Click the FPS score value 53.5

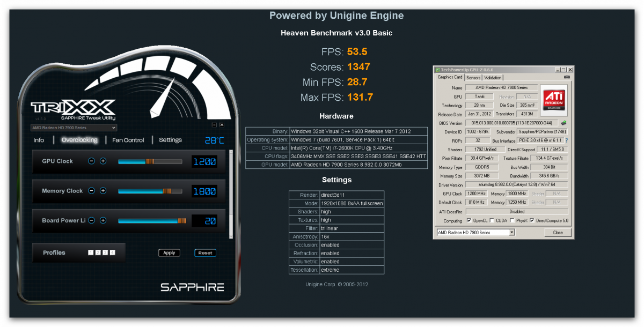pyautogui.click(x=357, y=52)
